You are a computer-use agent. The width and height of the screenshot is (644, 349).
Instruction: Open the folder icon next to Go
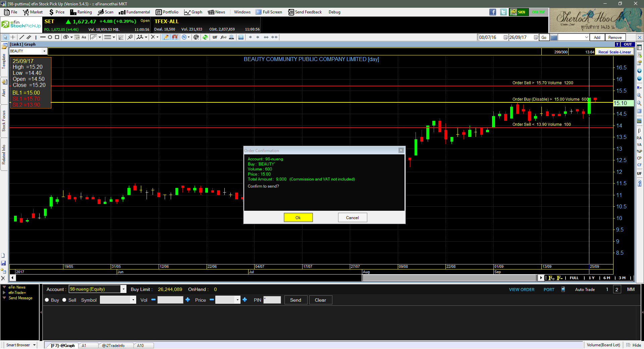tap(554, 37)
